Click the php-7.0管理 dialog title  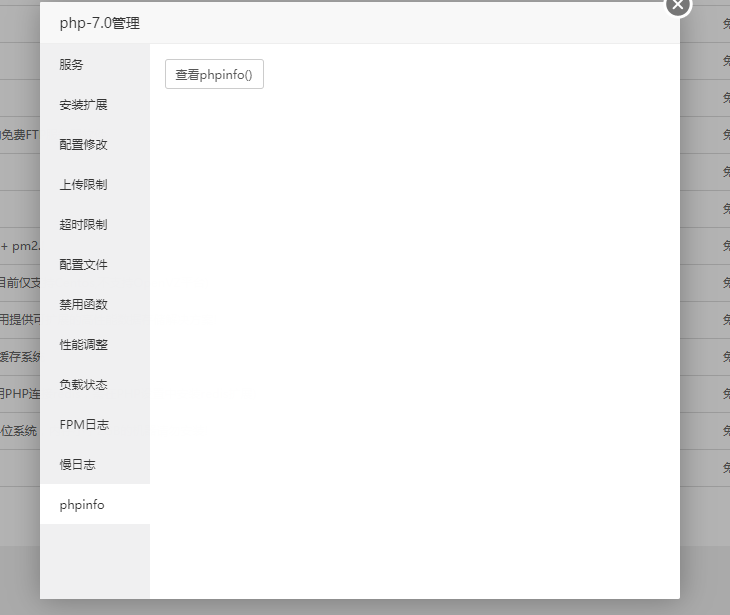click(x=100, y=23)
